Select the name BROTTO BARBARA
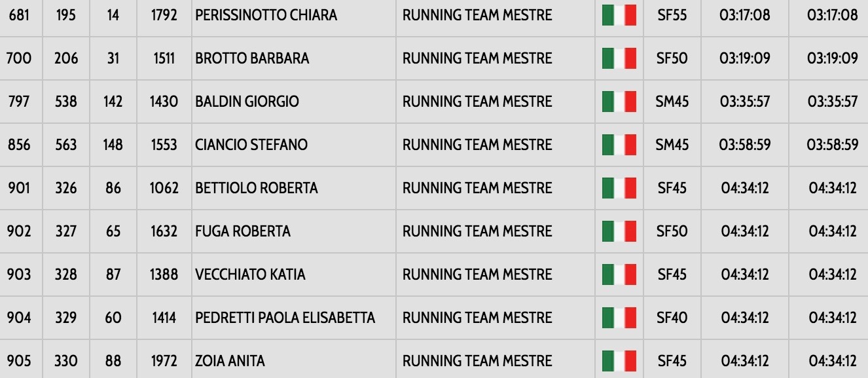868x378 pixels. tap(252, 58)
